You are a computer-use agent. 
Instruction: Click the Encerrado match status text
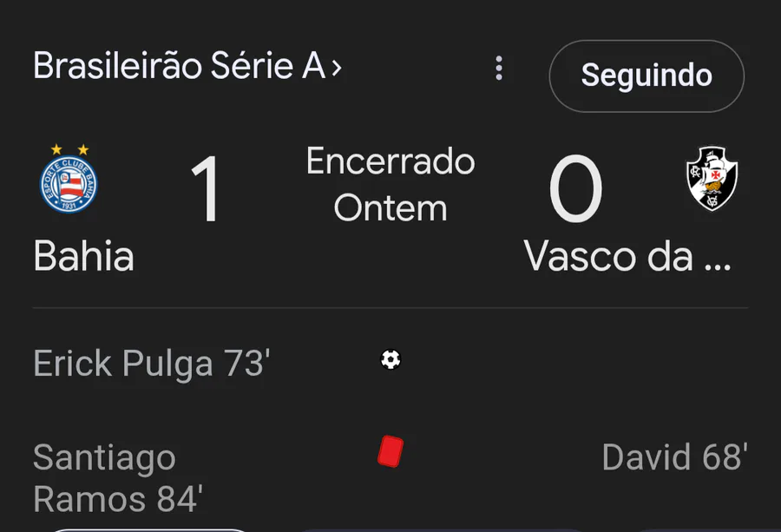390,161
